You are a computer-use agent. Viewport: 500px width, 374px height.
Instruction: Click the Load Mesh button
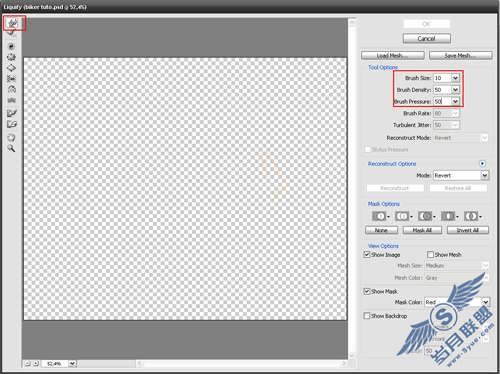click(393, 56)
